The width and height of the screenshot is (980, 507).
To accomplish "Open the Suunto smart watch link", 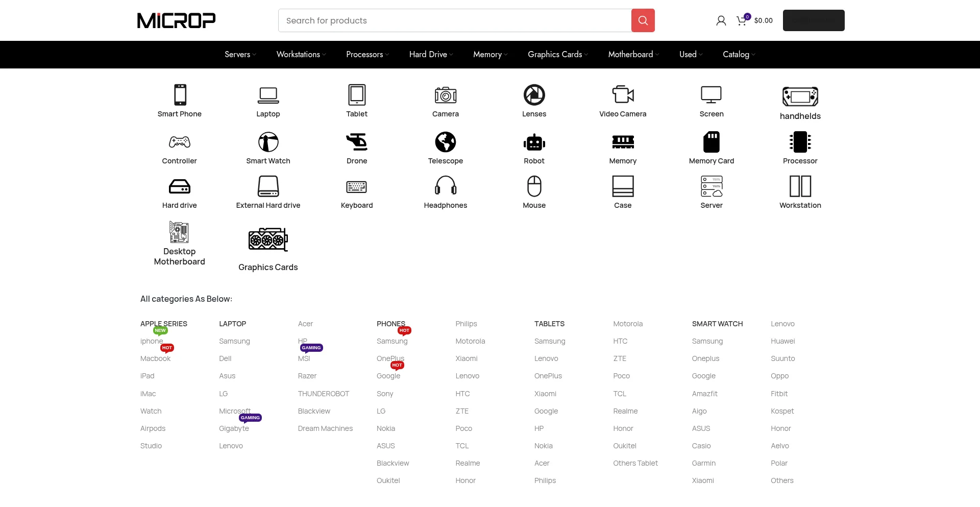I will click(783, 358).
